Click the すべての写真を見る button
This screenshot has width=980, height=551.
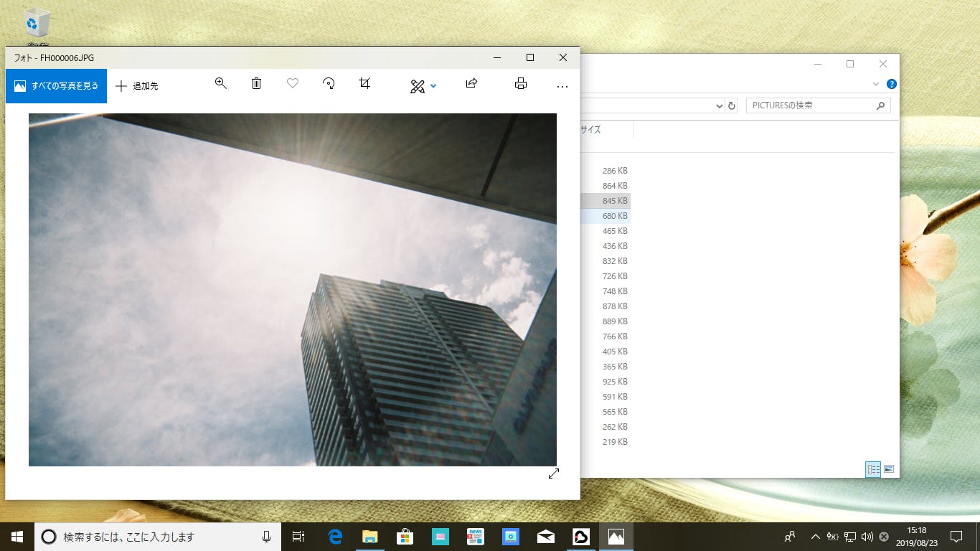[x=56, y=86]
